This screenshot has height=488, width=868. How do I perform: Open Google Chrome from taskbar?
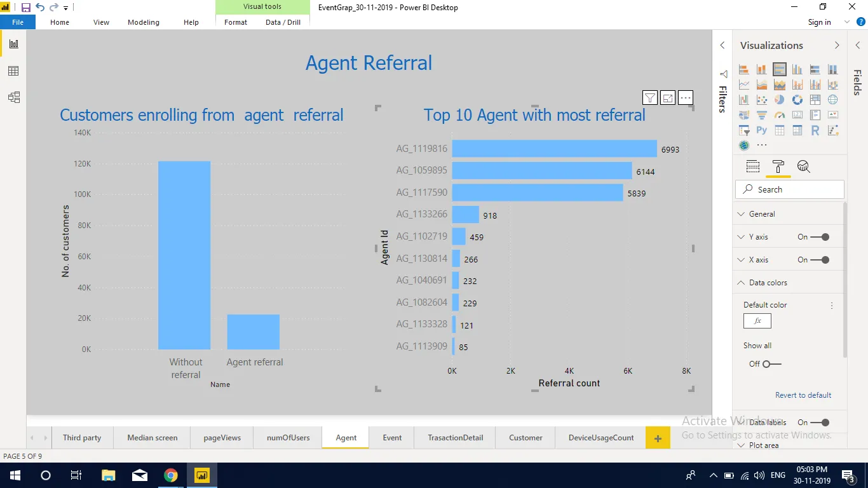coord(170,475)
